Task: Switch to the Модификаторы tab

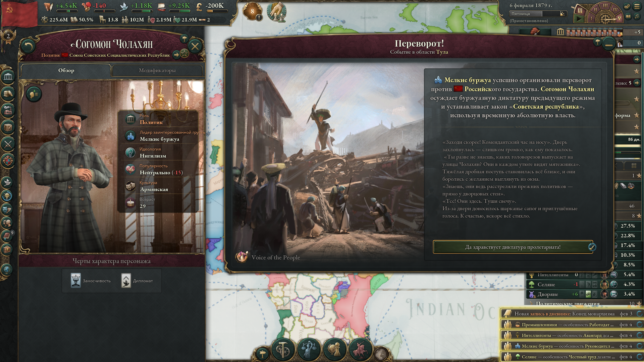Action: tap(157, 70)
